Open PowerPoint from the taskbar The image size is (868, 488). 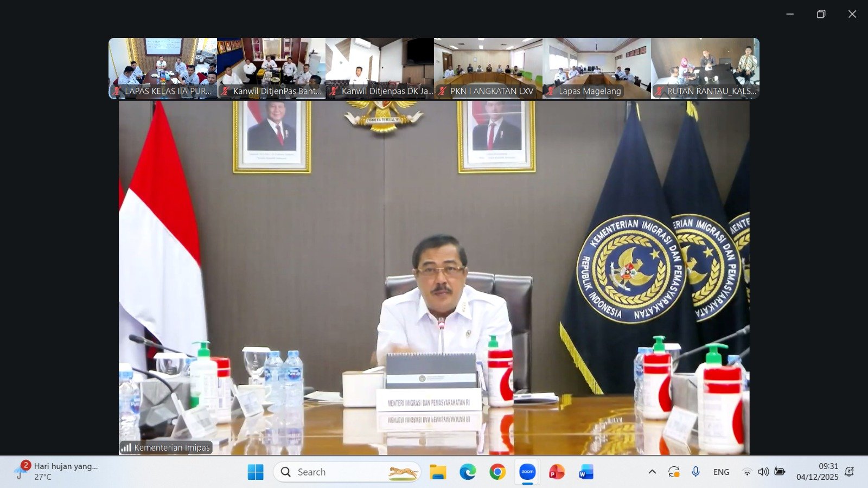pyautogui.click(x=557, y=472)
